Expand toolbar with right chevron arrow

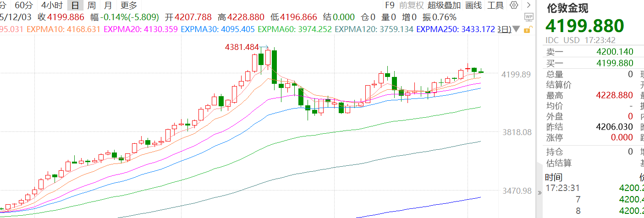(529, 5)
